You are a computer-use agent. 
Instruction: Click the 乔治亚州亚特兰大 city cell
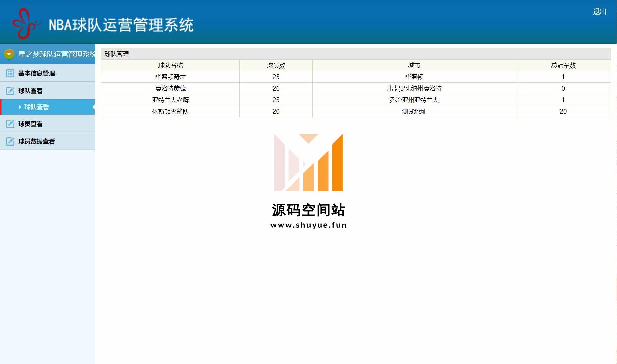[x=414, y=100]
